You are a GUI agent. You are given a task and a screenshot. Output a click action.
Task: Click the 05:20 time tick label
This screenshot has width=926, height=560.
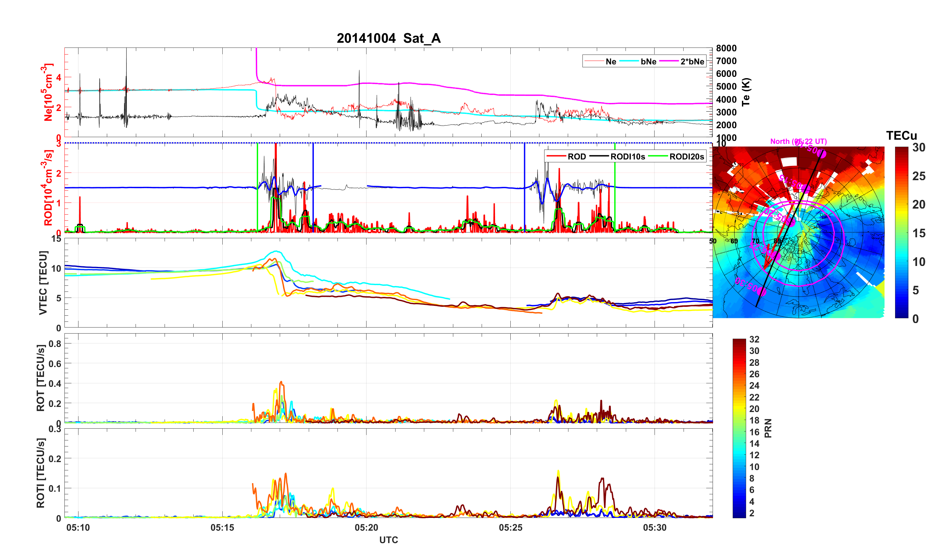point(367,528)
